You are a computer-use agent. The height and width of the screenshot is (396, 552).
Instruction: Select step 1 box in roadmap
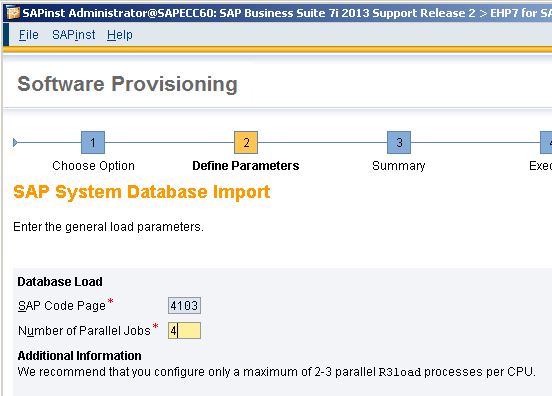[x=93, y=143]
